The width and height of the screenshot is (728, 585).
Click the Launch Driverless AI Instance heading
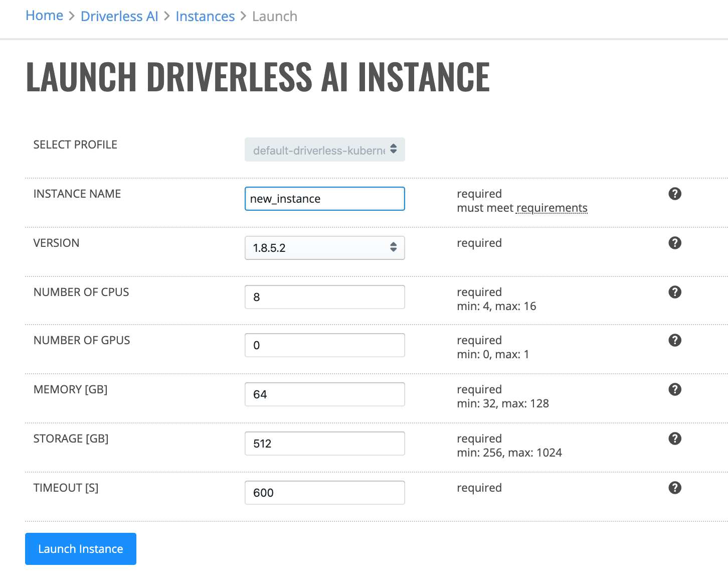258,77
